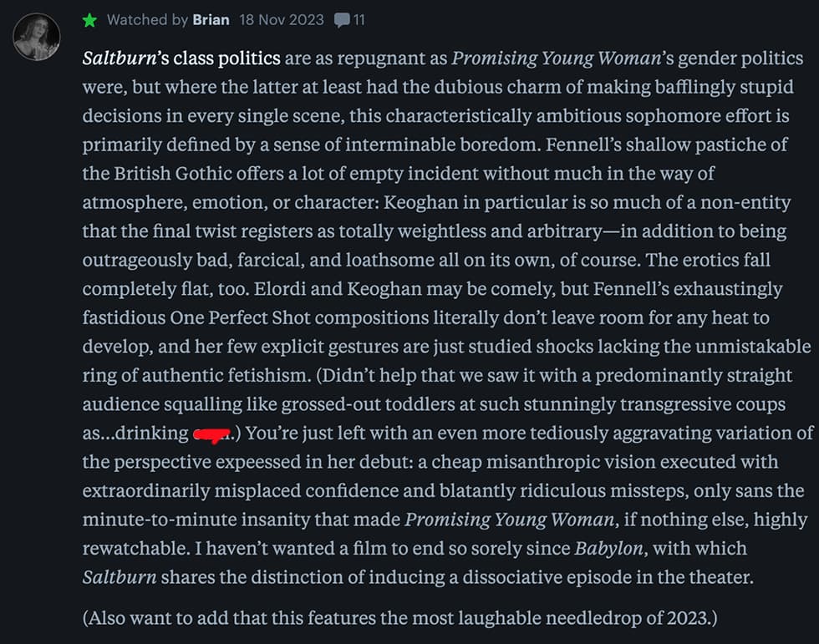This screenshot has height=644, width=819.
Task: Open Brian's profile link
Action: pyautogui.click(x=210, y=20)
